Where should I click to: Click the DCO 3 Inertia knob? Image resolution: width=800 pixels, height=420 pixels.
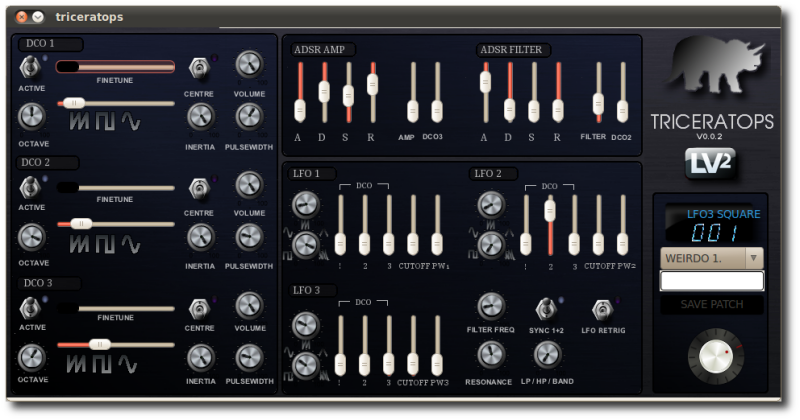tap(201, 358)
